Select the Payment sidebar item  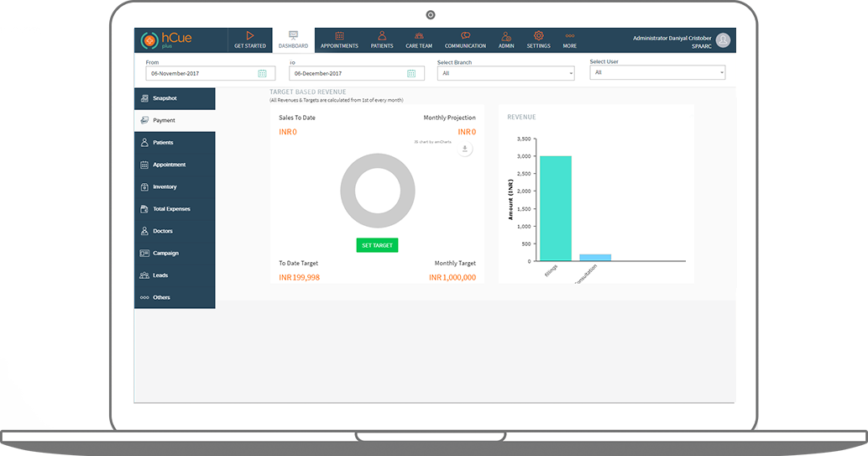175,120
